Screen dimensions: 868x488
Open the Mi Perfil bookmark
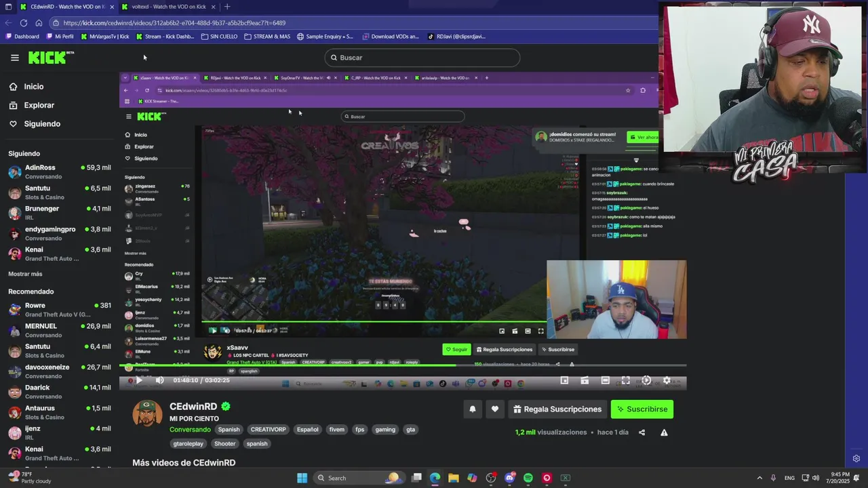[60, 37]
